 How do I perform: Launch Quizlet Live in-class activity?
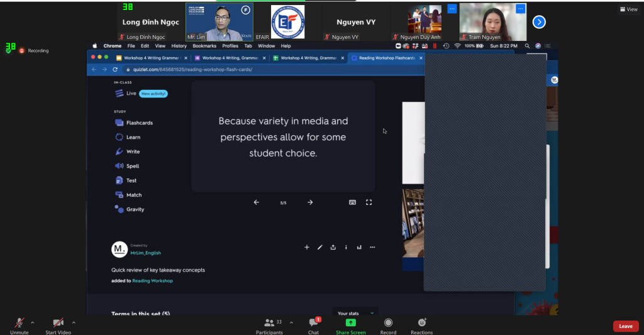coord(141,94)
